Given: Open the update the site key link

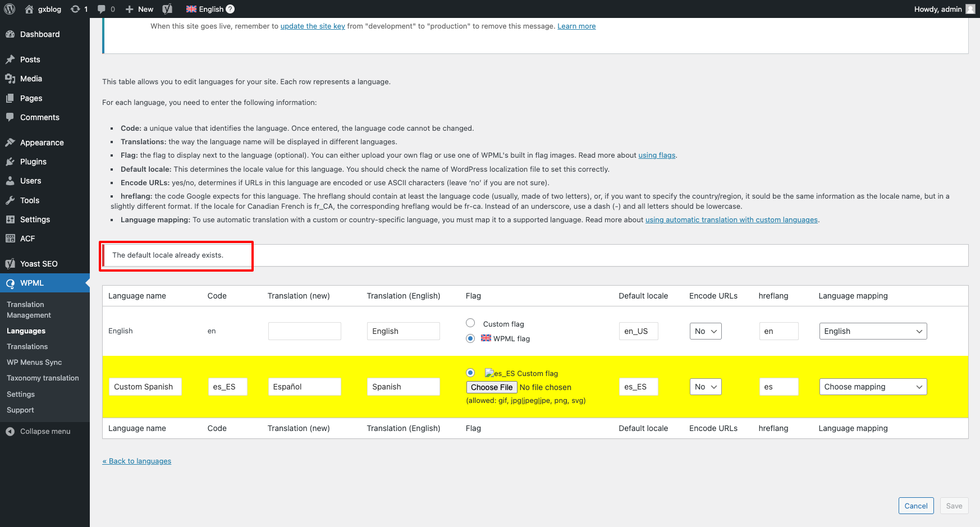Looking at the screenshot, I should pyautogui.click(x=313, y=26).
